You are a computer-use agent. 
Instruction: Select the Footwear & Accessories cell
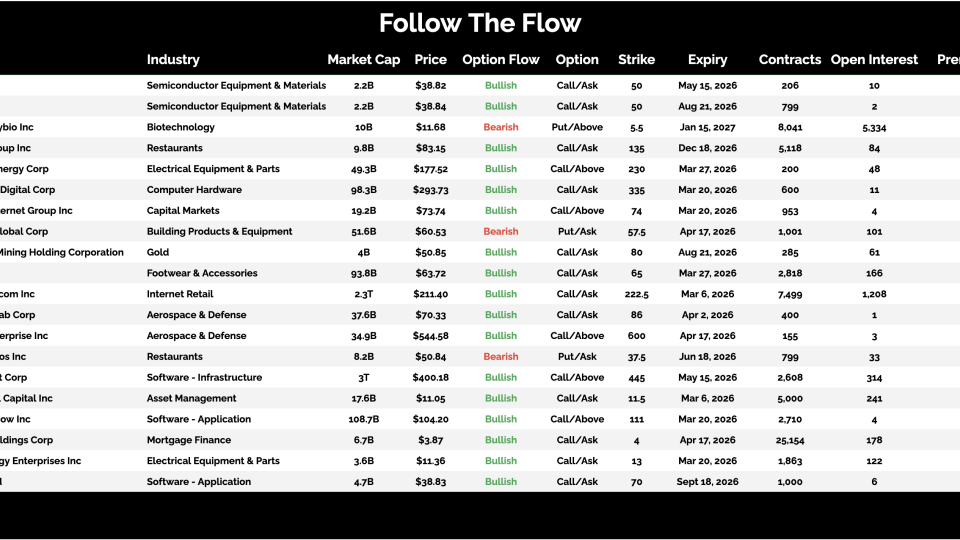(x=202, y=273)
